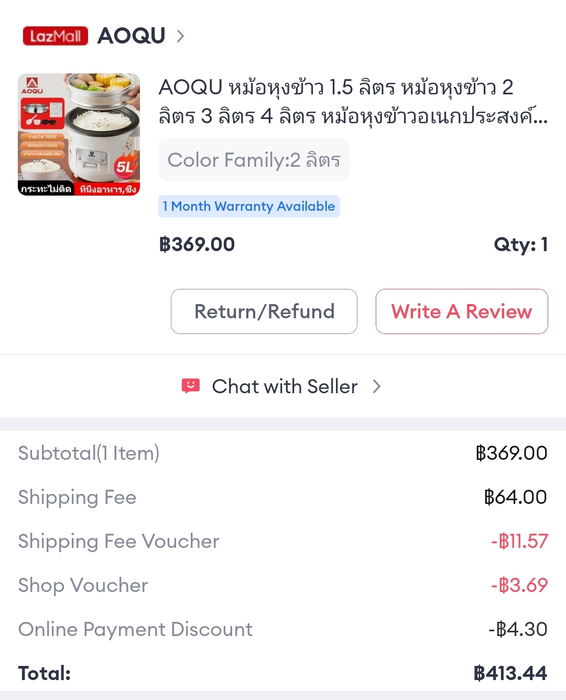This screenshot has width=566, height=700.
Task: Tap the Online Payment Discount row
Action: point(283,629)
